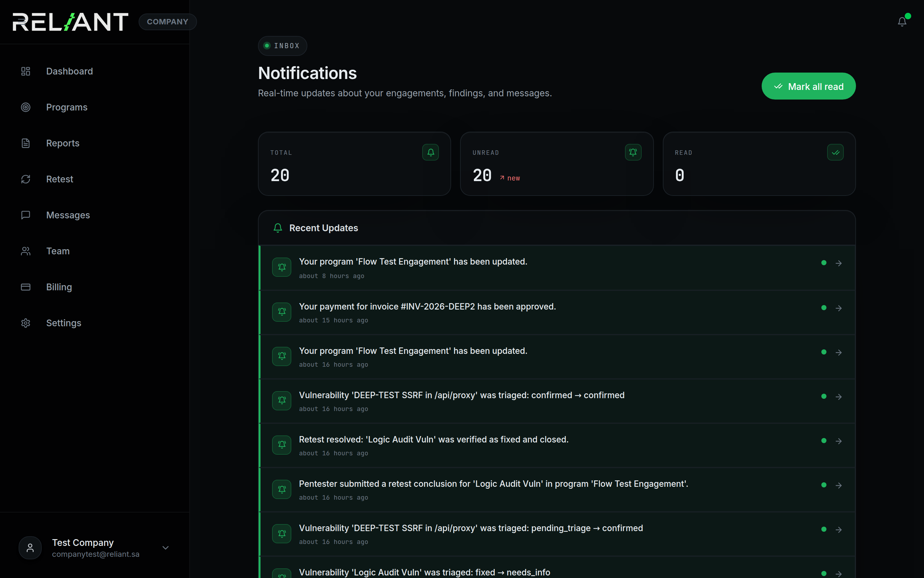Viewport: 924px width, 578px height.
Task: Click the Programs target icon
Action: click(x=26, y=108)
